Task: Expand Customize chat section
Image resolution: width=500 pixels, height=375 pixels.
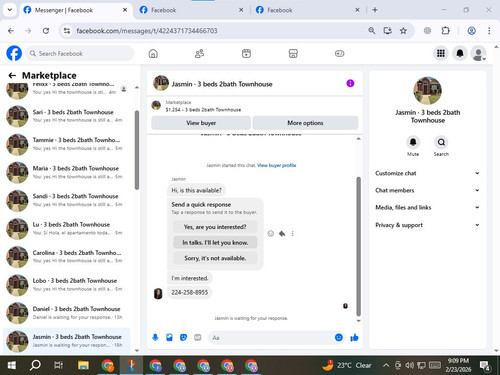Action: click(x=427, y=173)
